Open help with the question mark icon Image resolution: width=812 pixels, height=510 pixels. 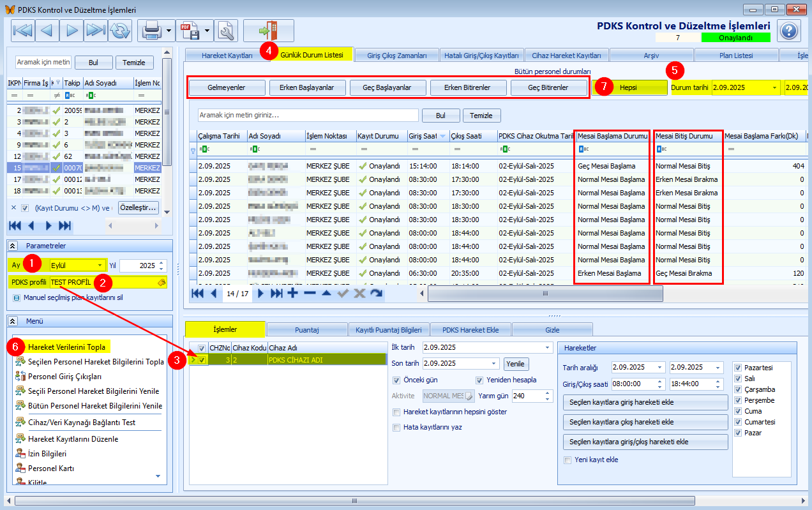[x=789, y=31]
